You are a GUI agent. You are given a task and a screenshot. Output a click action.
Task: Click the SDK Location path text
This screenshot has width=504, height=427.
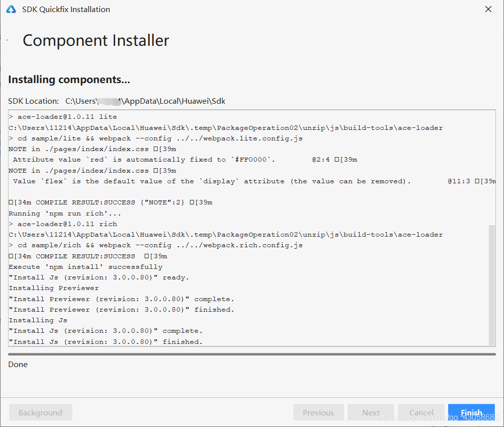click(x=145, y=101)
